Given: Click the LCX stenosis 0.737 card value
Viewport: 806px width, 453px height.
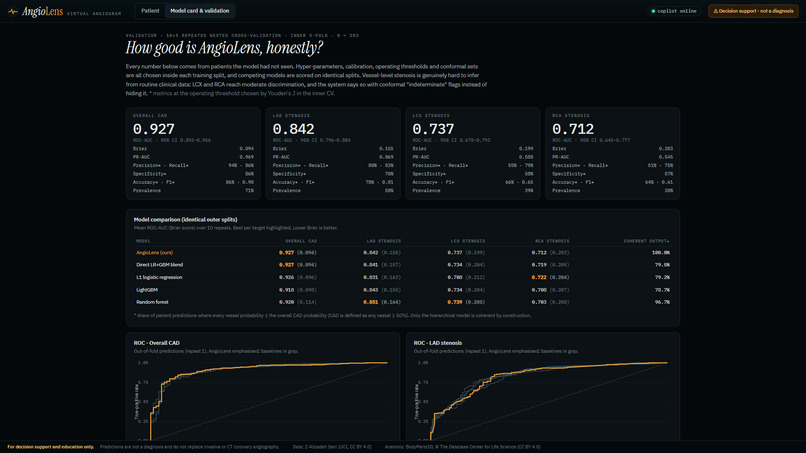Looking at the screenshot, I should pos(433,129).
